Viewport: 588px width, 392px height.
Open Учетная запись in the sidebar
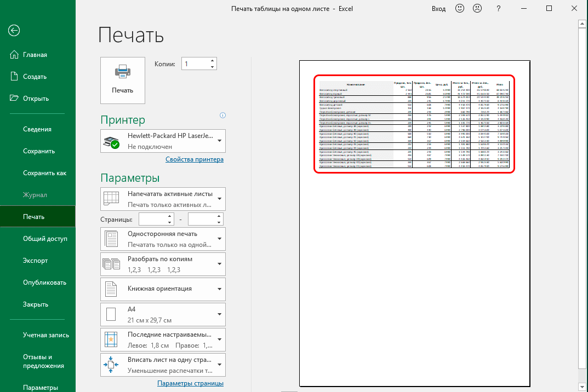point(37,335)
